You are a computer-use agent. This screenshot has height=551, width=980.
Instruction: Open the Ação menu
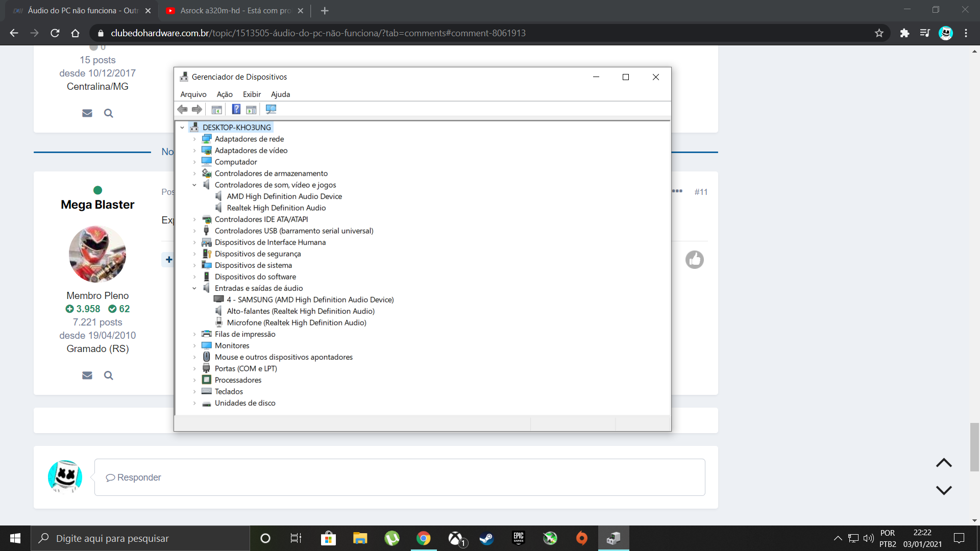(225, 94)
